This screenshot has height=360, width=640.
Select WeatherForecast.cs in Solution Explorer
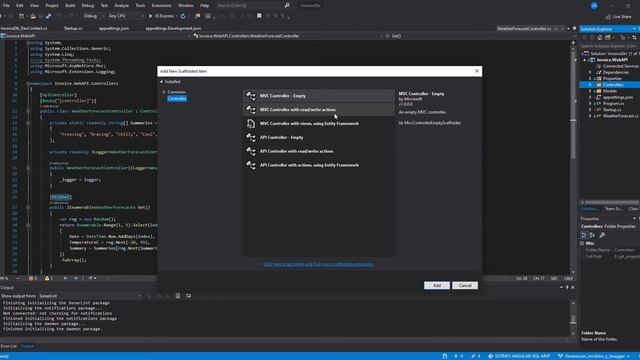(620, 116)
